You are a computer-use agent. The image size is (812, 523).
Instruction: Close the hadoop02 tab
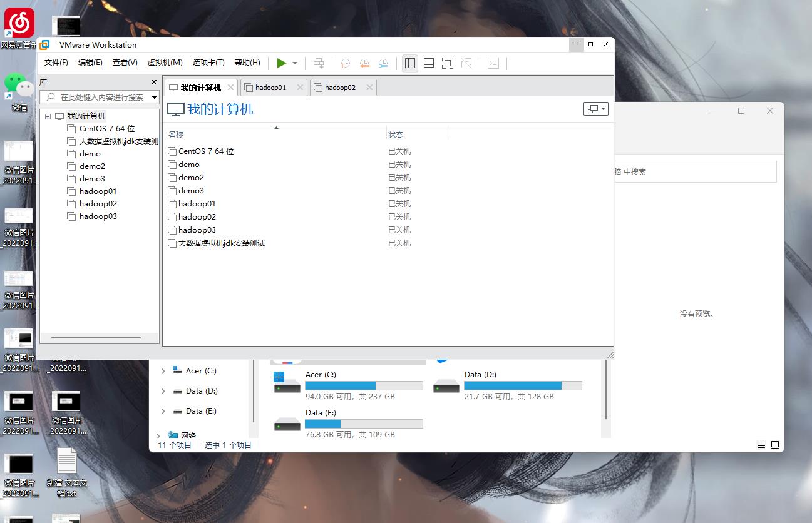pyautogui.click(x=369, y=88)
